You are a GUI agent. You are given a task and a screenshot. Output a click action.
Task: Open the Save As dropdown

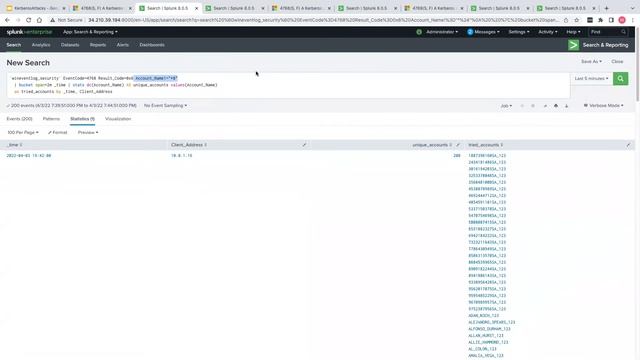[591, 62]
